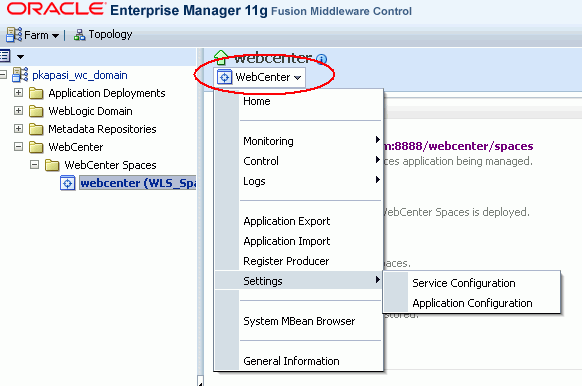Image resolution: width=582 pixels, height=386 pixels.
Task: Click the Farm icon in toolbar
Action: pyautogui.click(x=14, y=35)
